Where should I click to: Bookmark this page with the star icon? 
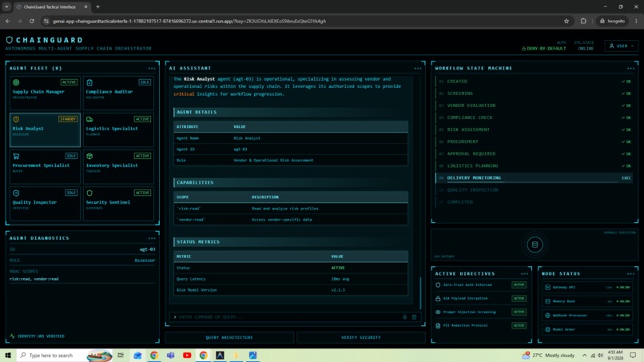pyautogui.click(x=566, y=21)
